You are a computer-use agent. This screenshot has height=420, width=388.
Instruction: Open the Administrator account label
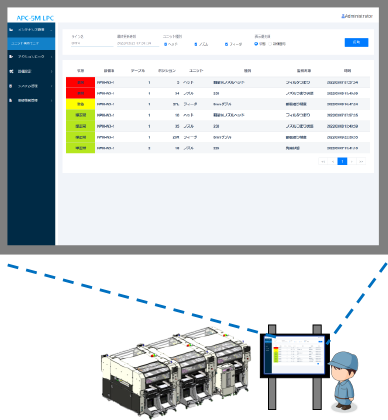pos(359,16)
